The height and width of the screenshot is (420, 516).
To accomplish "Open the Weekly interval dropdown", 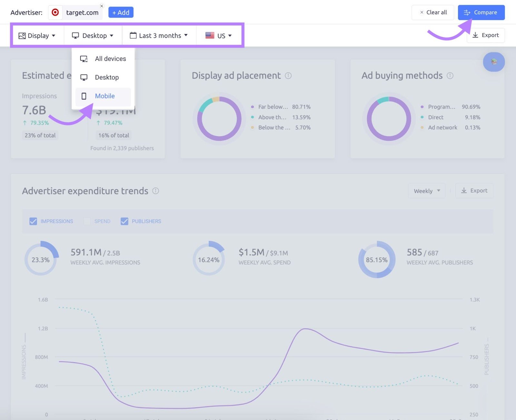I will (x=426, y=191).
